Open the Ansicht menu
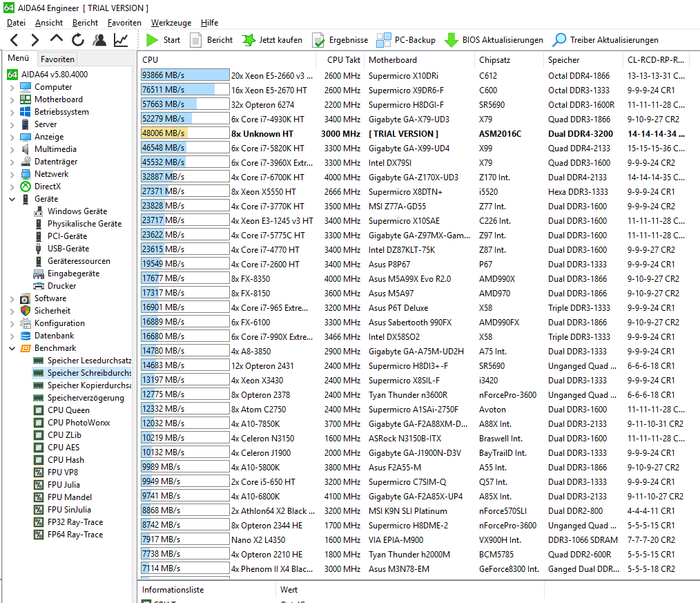 click(x=49, y=23)
